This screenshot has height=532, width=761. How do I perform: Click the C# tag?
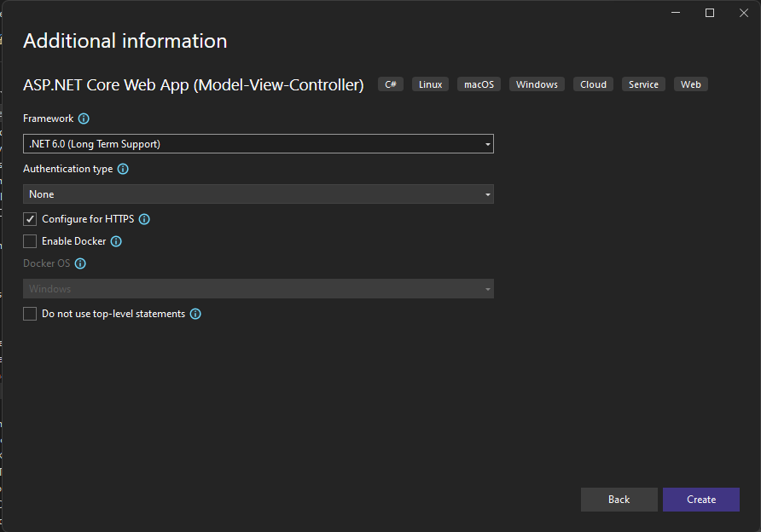(x=391, y=84)
